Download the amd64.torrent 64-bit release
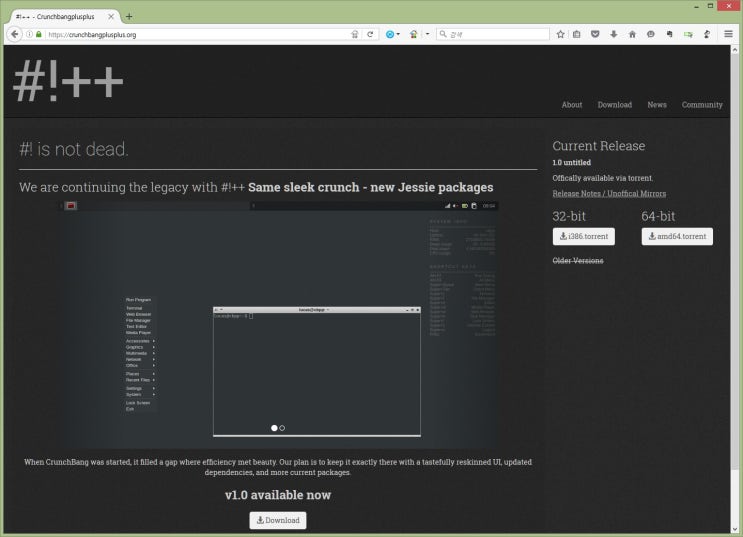 [x=677, y=237]
